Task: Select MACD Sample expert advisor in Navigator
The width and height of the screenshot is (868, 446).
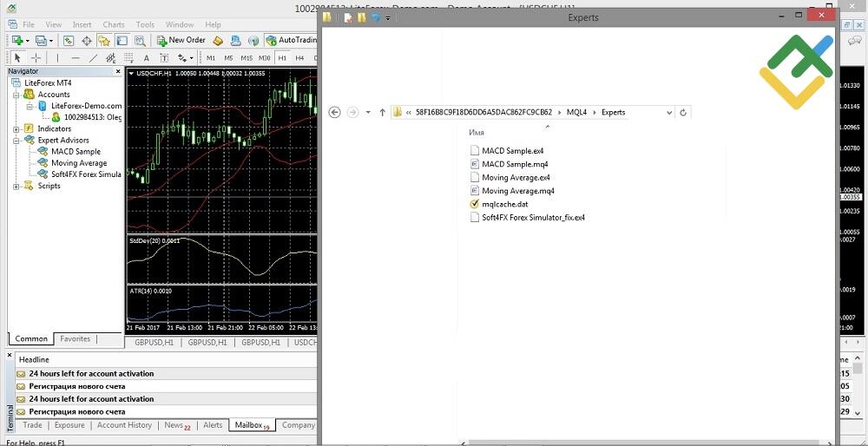Action: [x=76, y=152]
